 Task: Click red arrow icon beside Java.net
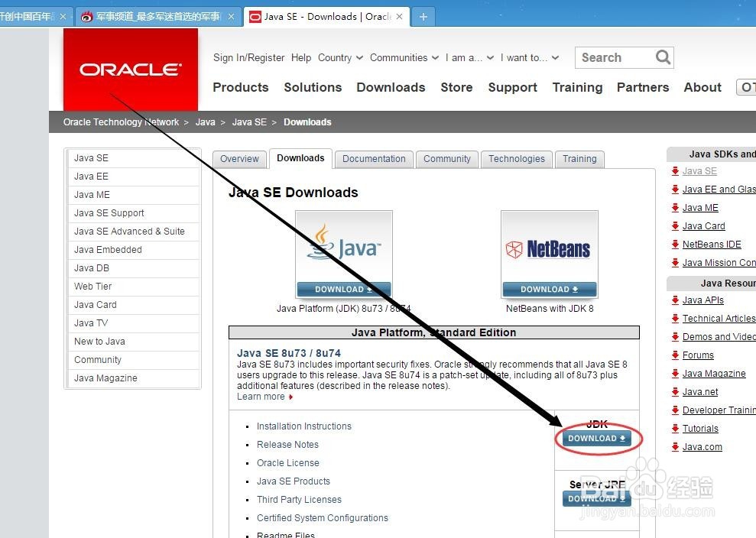pyautogui.click(x=675, y=392)
